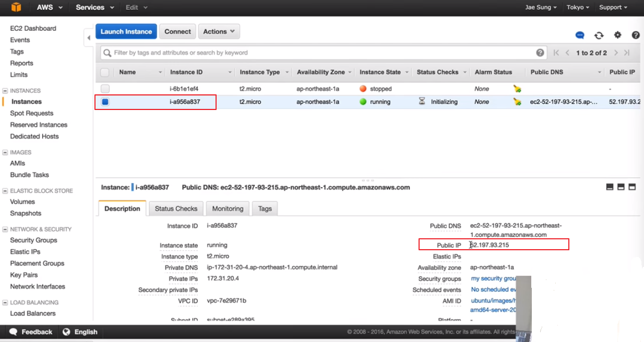Switch to the Tags tab
This screenshot has height=342, width=644.
tap(265, 209)
